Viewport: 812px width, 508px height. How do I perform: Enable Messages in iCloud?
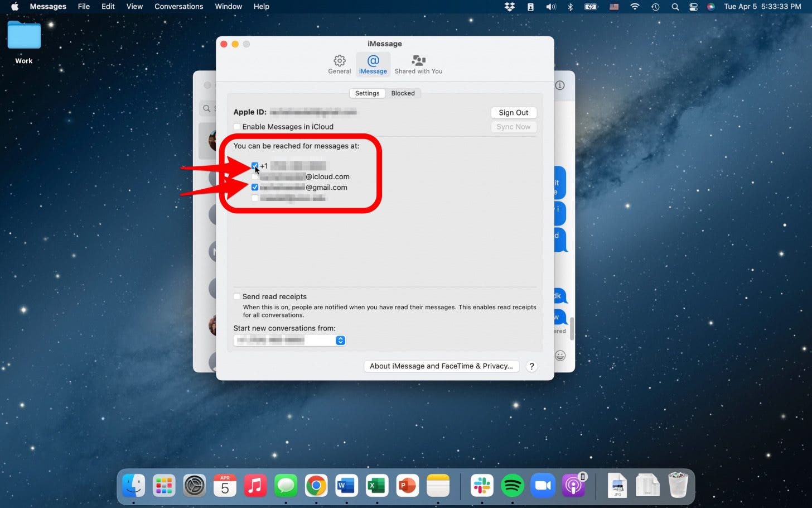tap(237, 127)
